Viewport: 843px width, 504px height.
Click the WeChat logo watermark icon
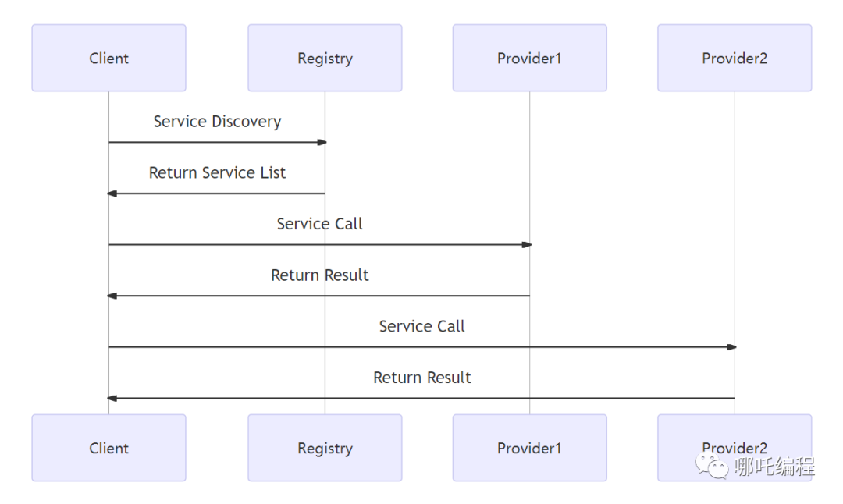point(712,465)
